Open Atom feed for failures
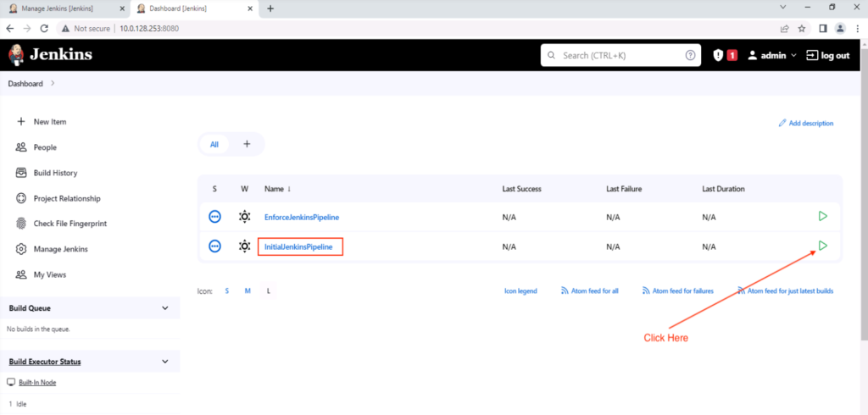Screen dimensions: 868x415 point(677,290)
